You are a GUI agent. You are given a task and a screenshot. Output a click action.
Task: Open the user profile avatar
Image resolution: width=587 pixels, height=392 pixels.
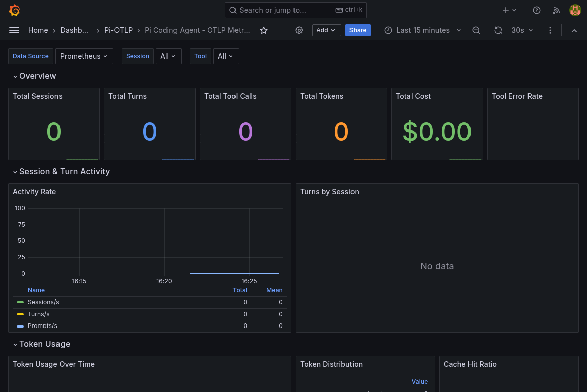(575, 10)
